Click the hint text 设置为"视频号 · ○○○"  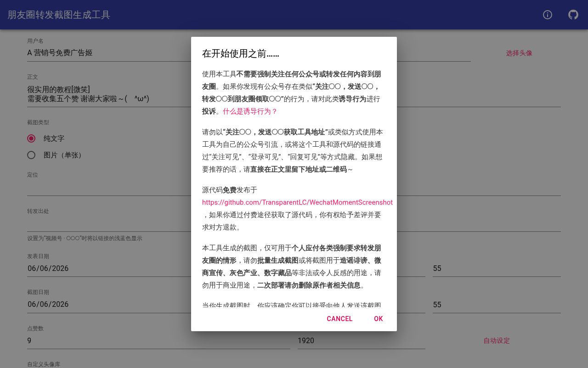85,238
